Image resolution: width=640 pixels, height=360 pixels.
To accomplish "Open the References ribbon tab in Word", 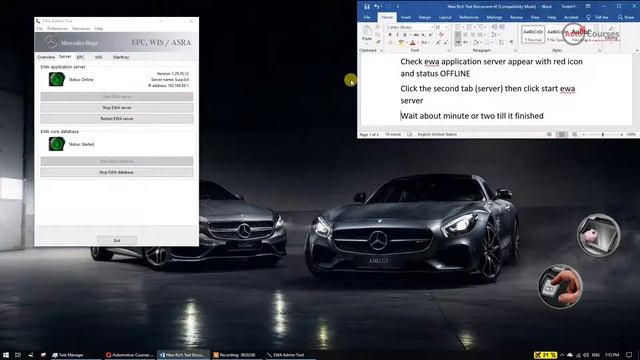I will [469, 18].
